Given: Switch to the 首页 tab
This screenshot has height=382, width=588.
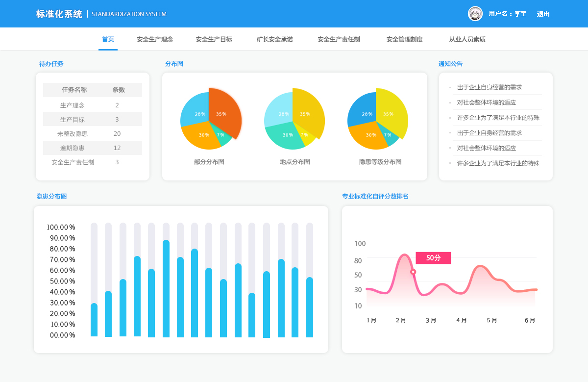Looking at the screenshot, I should click(108, 39).
